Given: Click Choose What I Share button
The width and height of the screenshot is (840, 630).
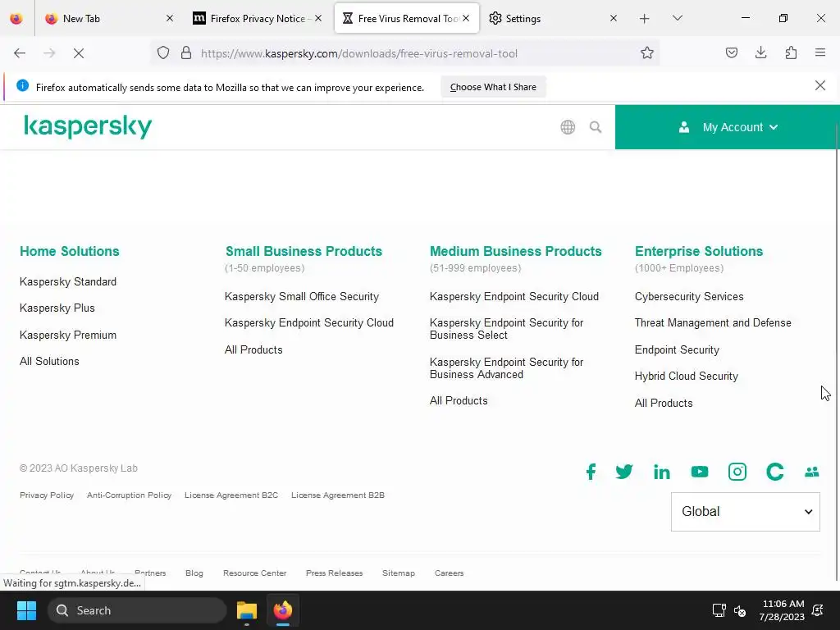Looking at the screenshot, I should tap(493, 87).
